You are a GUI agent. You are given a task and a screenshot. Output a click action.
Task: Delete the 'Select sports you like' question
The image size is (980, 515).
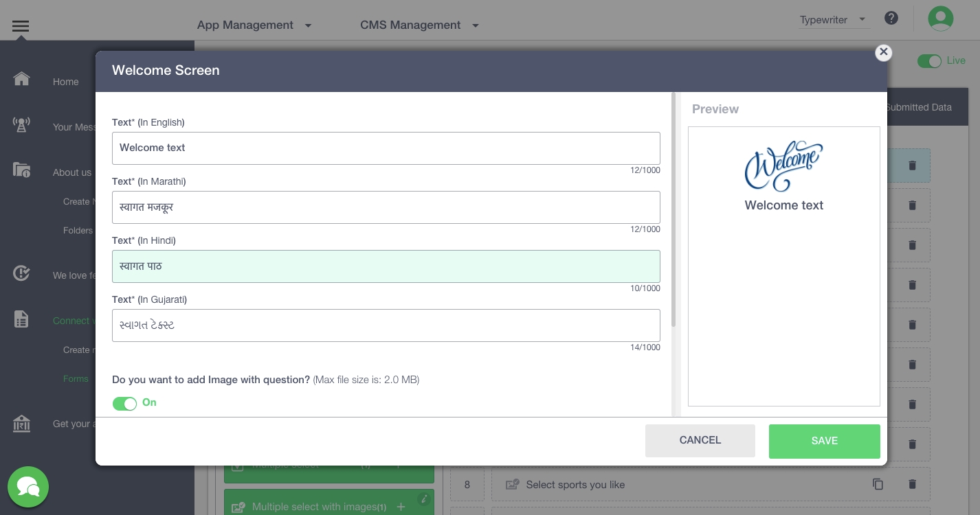[912, 484]
